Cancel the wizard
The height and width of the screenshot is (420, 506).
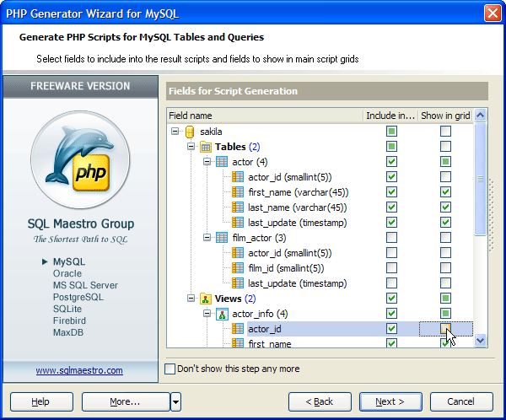pyautogui.click(x=461, y=402)
